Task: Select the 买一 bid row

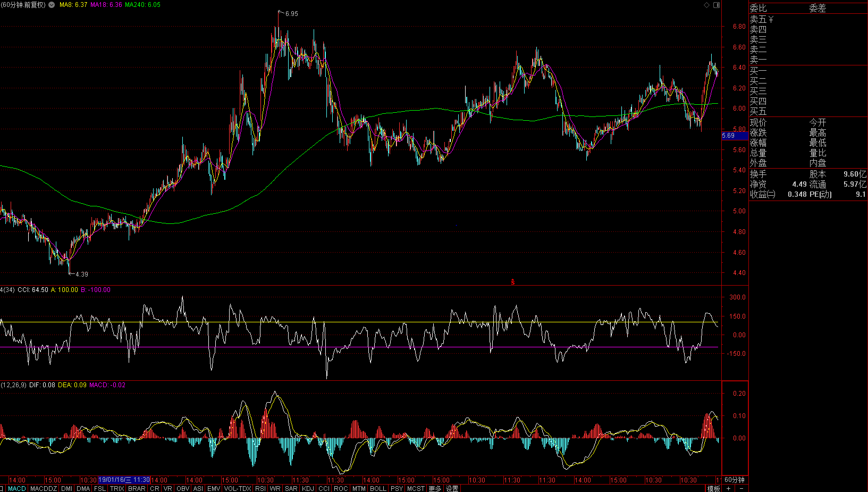Action: coord(808,71)
